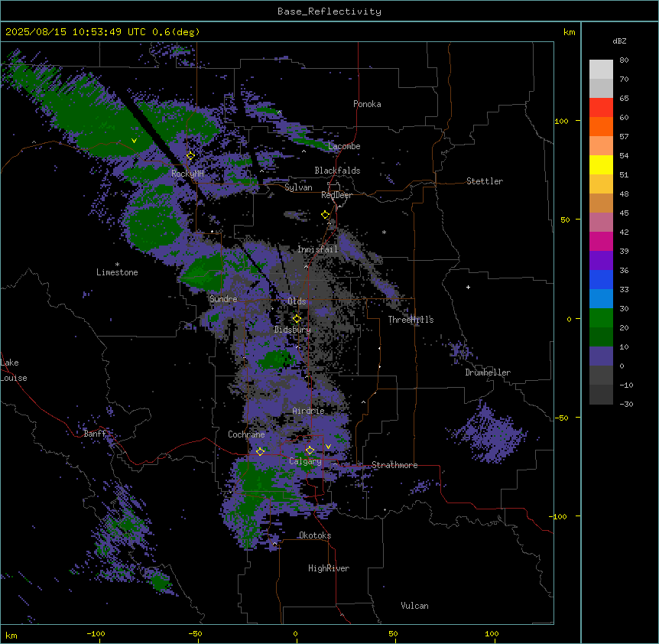Pick the yellow 51-54 dBZ legend swatch
Image resolution: width=659 pixels, height=644 pixels.
pyautogui.click(x=601, y=164)
